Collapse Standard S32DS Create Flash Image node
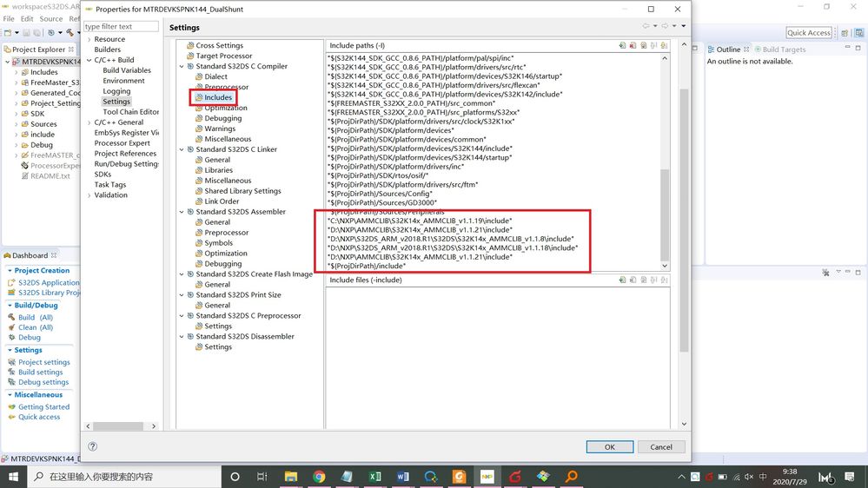The image size is (868, 488). coord(182,274)
